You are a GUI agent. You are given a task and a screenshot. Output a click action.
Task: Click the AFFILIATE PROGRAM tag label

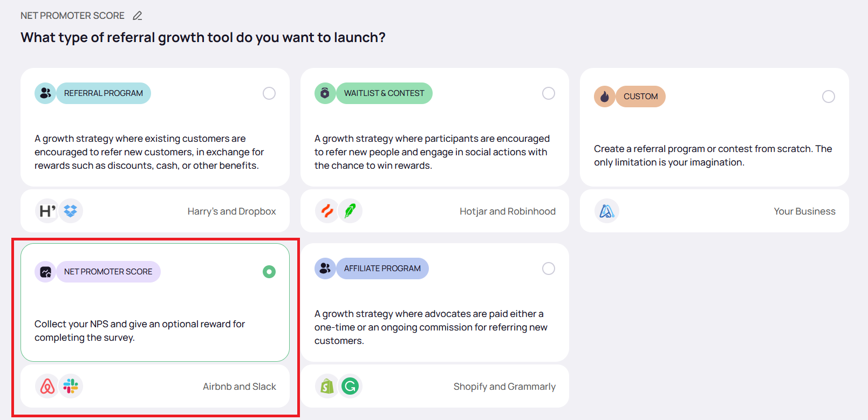point(382,268)
